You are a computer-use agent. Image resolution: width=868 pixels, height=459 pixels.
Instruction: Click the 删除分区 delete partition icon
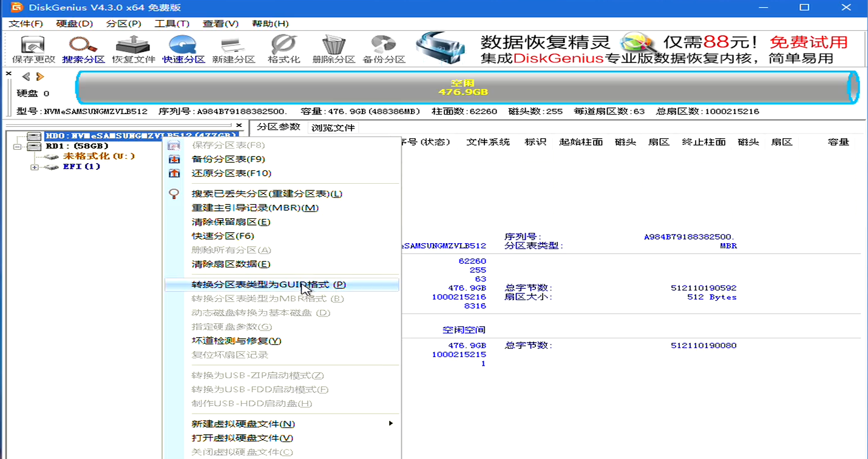click(333, 50)
